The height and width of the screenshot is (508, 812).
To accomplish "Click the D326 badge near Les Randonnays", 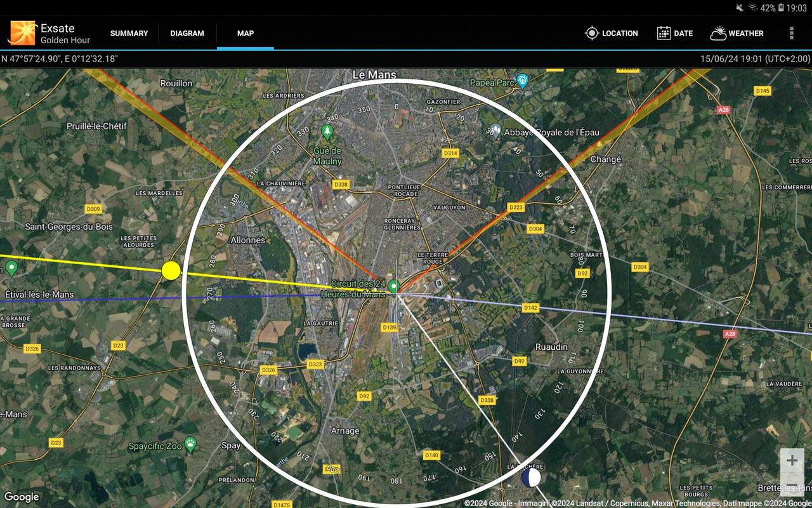I will coord(32,349).
